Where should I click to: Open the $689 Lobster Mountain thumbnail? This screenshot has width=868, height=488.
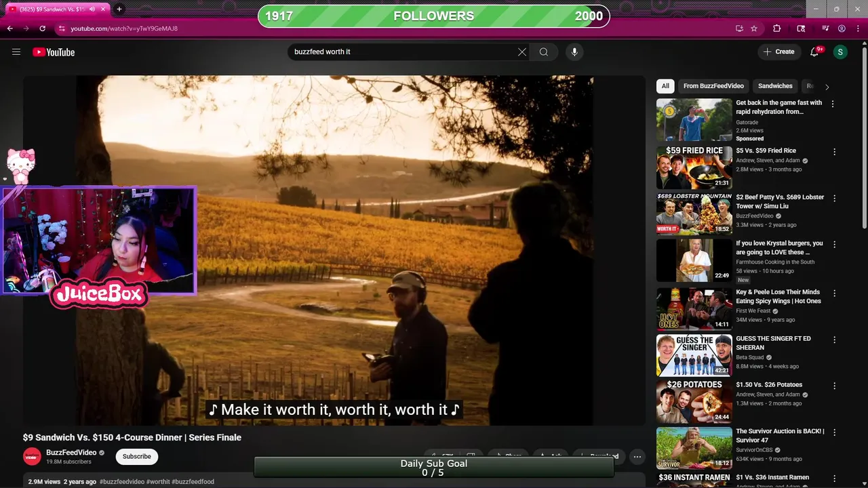(694, 213)
